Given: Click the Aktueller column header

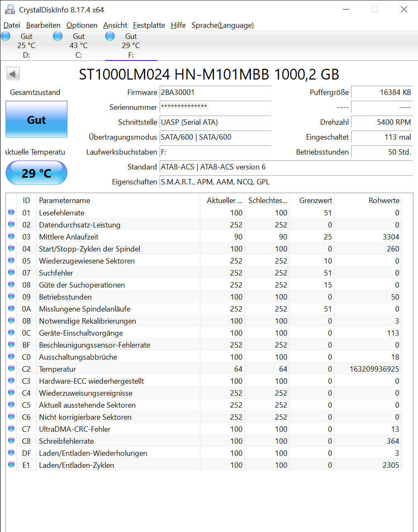Looking at the screenshot, I should coord(223,201).
